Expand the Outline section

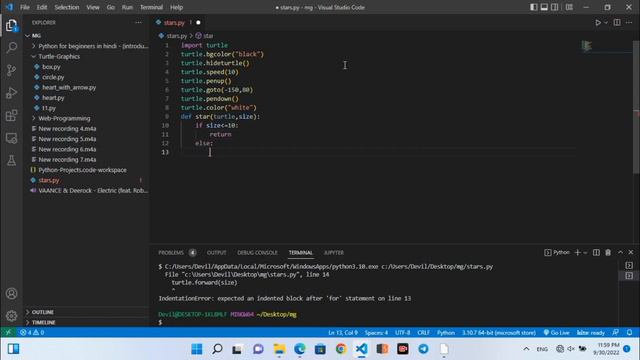[x=42, y=312]
